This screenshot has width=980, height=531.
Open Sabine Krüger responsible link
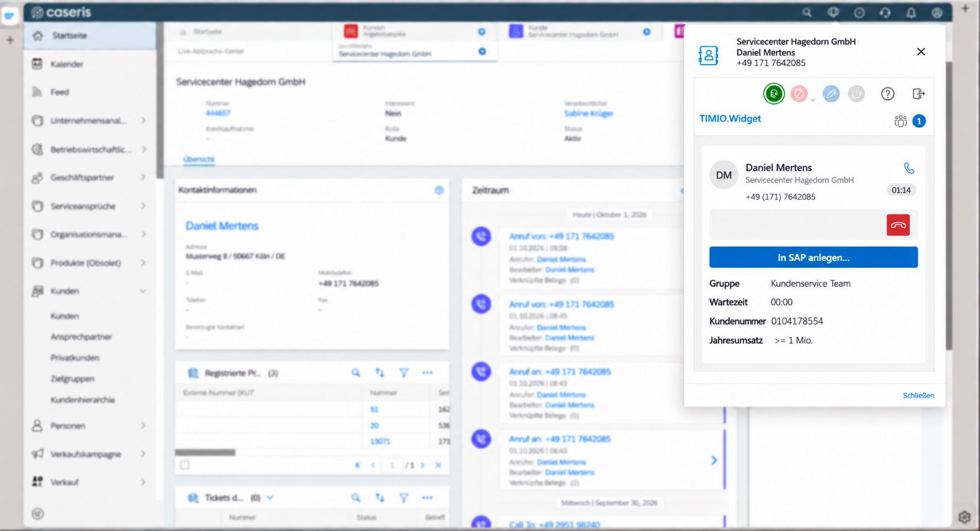[x=589, y=113]
